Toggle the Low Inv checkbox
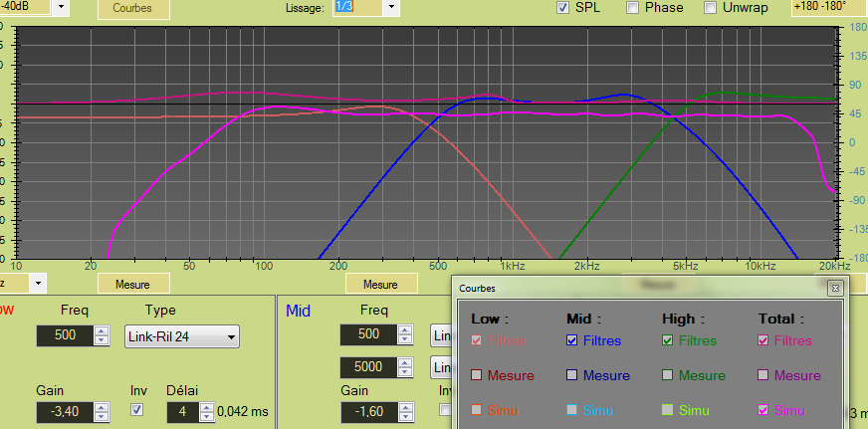Screen dimensions: 868x429 [x=138, y=410]
